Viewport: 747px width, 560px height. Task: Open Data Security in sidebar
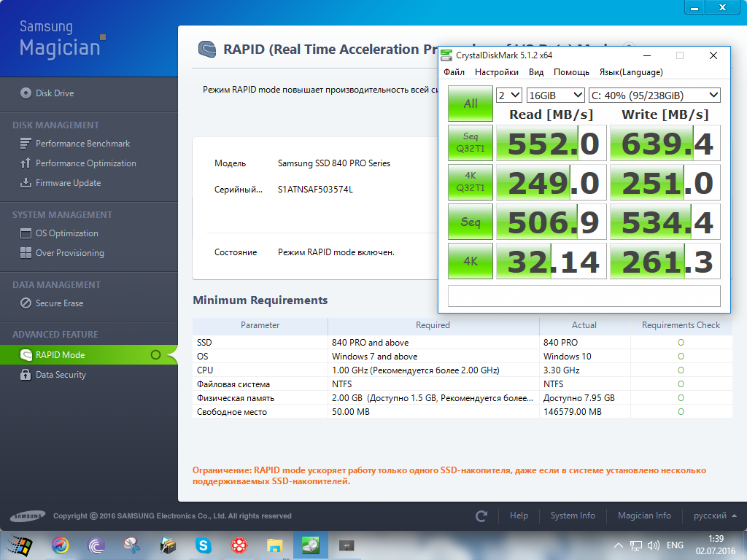(53, 375)
